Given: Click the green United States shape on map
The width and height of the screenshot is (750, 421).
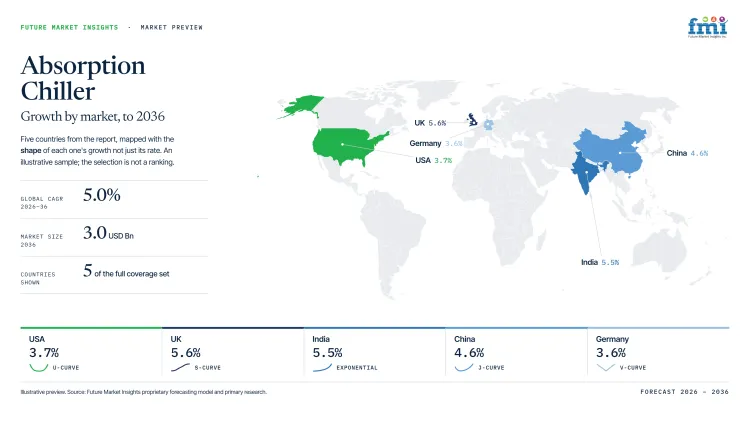Looking at the screenshot, I should [x=351, y=146].
